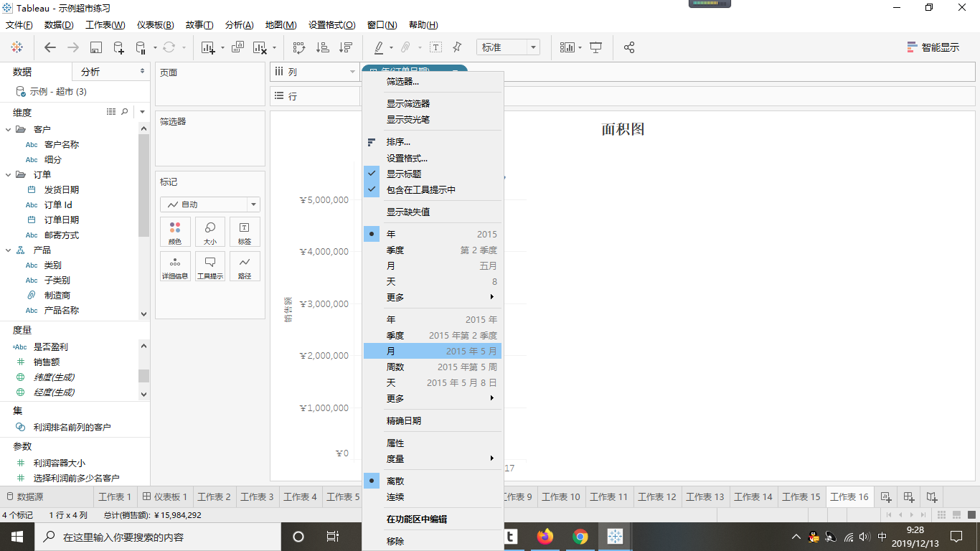Open Firefox from the taskbar
The image size is (980, 551).
pos(546,536)
